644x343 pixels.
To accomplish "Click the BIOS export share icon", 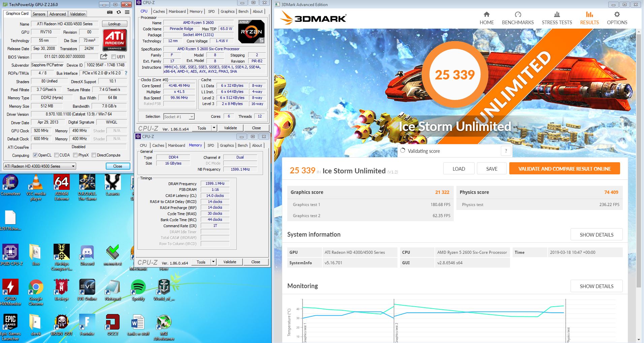I will pos(104,57).
